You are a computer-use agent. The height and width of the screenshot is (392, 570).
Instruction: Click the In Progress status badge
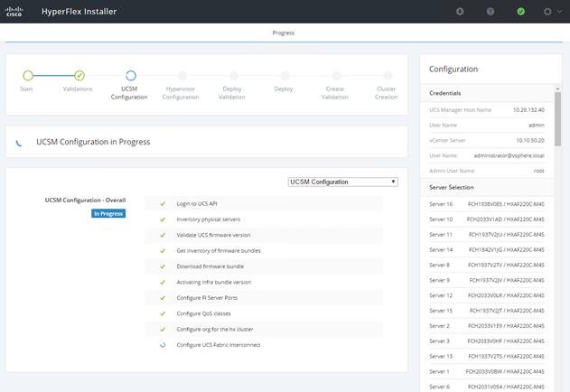(108, 213)
